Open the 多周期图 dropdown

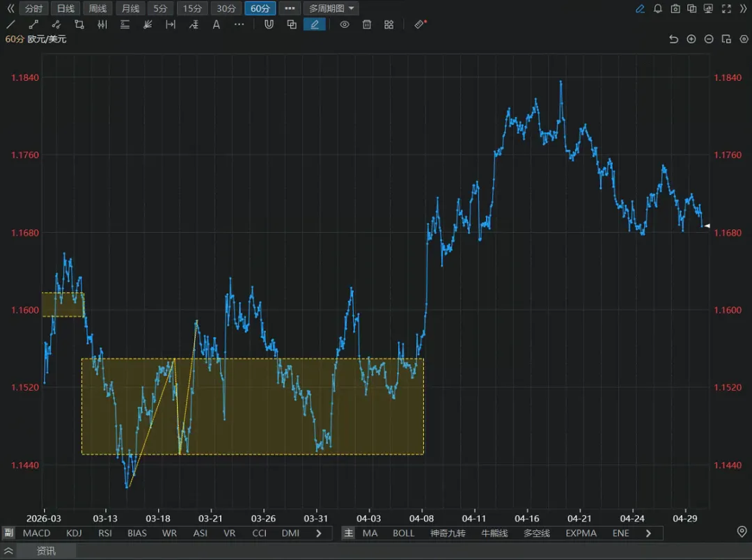point(331,8)
